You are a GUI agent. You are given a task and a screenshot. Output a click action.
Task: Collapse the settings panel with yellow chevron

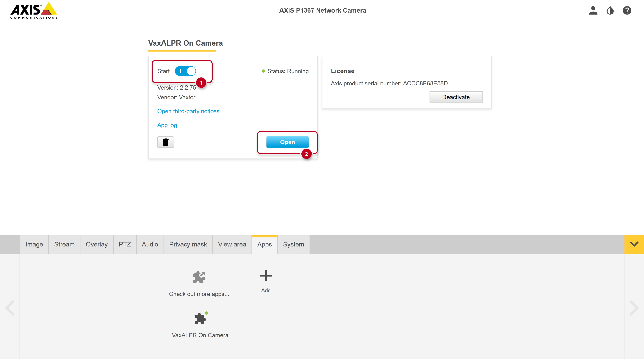point(634,244)
